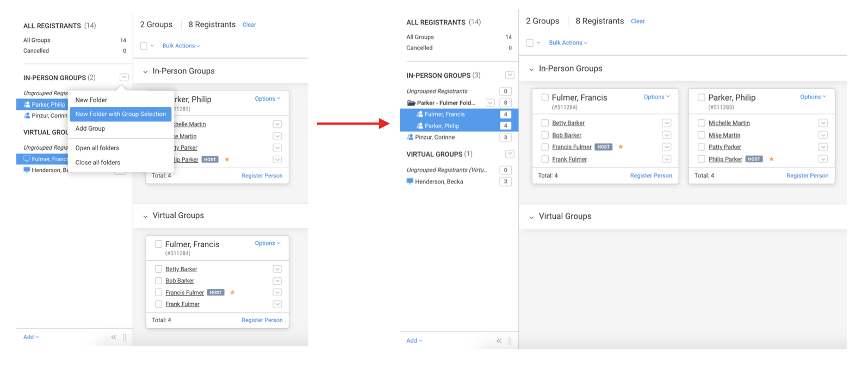
Task: Open Options on the Virtual Groups Fulmer card
Action: pos(268,243)
